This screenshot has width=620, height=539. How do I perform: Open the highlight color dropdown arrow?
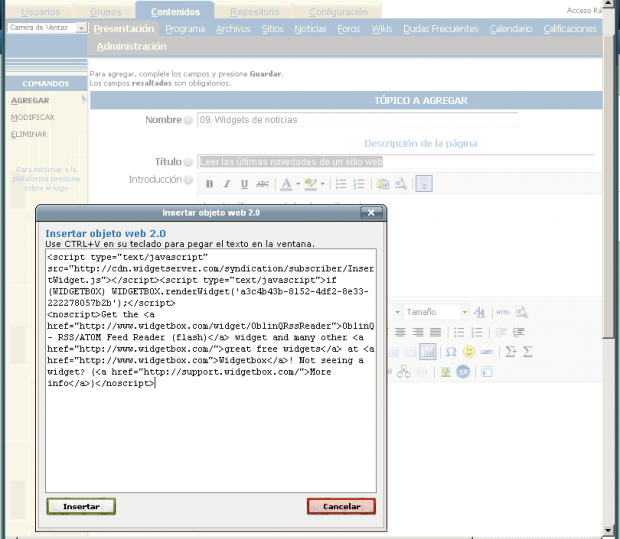(323, 184)
